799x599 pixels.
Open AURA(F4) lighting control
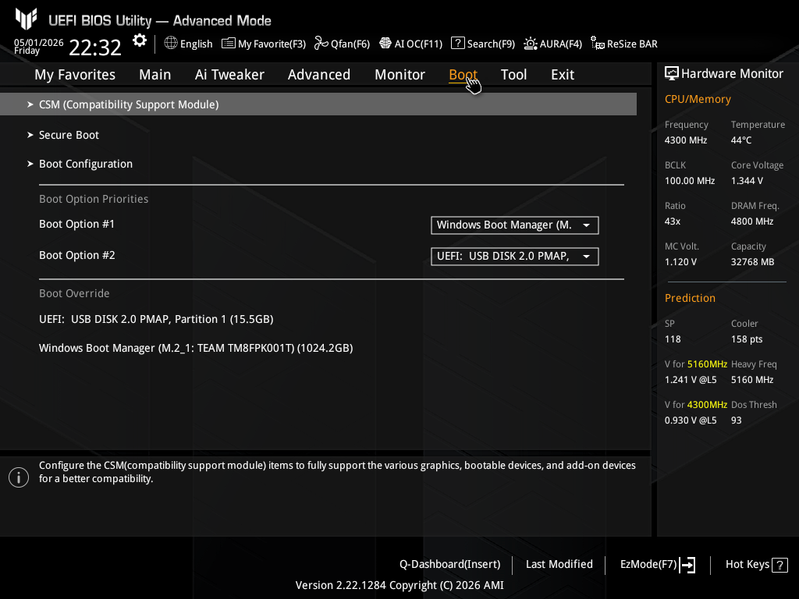point(530,44)
